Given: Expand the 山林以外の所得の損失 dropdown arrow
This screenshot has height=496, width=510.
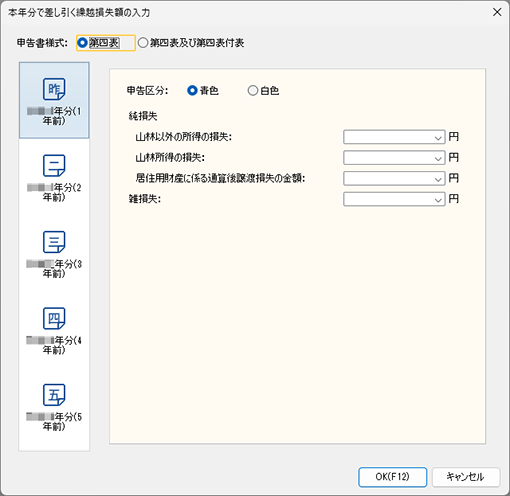Looking at the screenshot, I should [x=438, y=138].
